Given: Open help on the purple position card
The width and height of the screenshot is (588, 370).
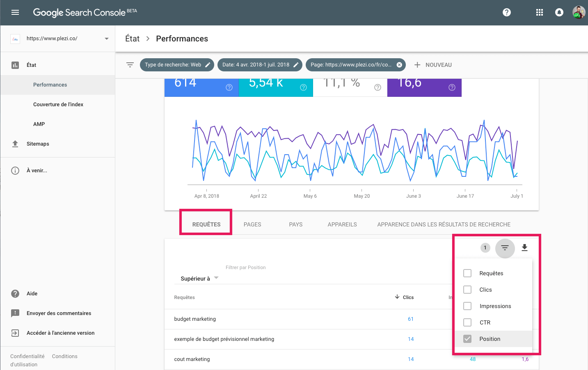Looking at the screenshot, I should point(452,87).
